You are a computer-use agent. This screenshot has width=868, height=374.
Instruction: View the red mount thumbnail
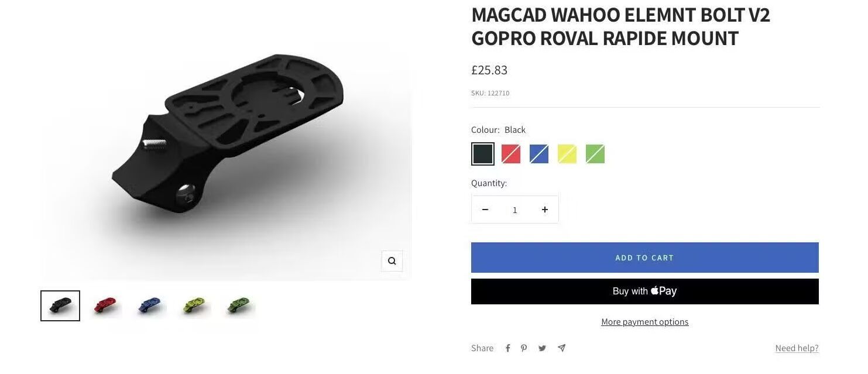[x=106, y=306]
